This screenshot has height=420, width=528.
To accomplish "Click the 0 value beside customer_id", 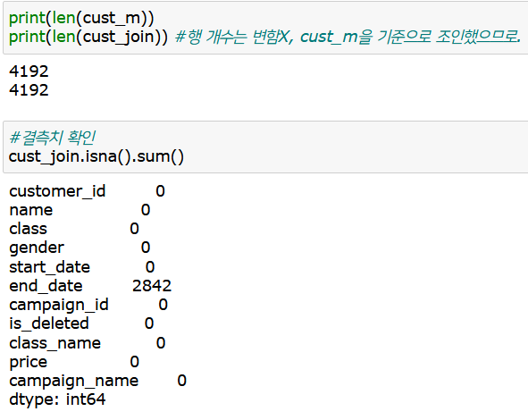I will click(160, 191).
